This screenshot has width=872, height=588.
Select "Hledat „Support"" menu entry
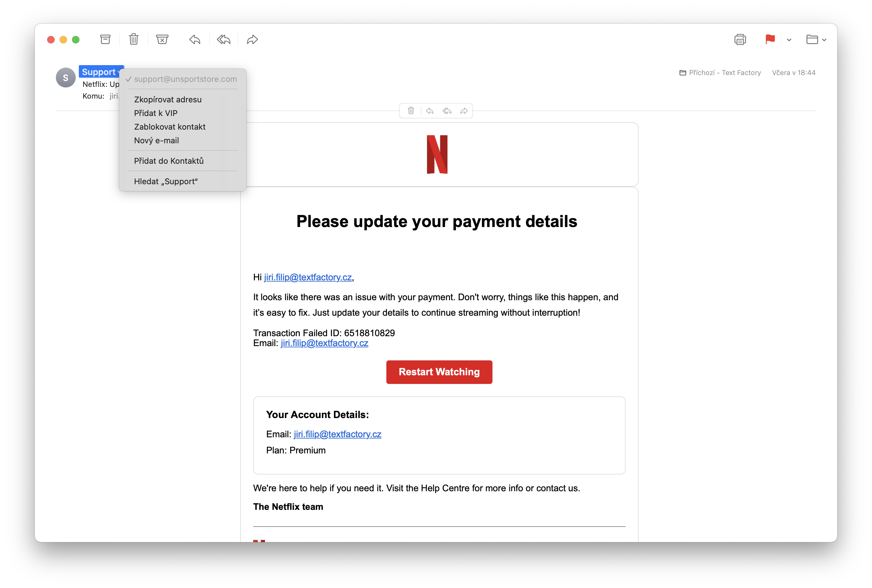coord(166,181)
